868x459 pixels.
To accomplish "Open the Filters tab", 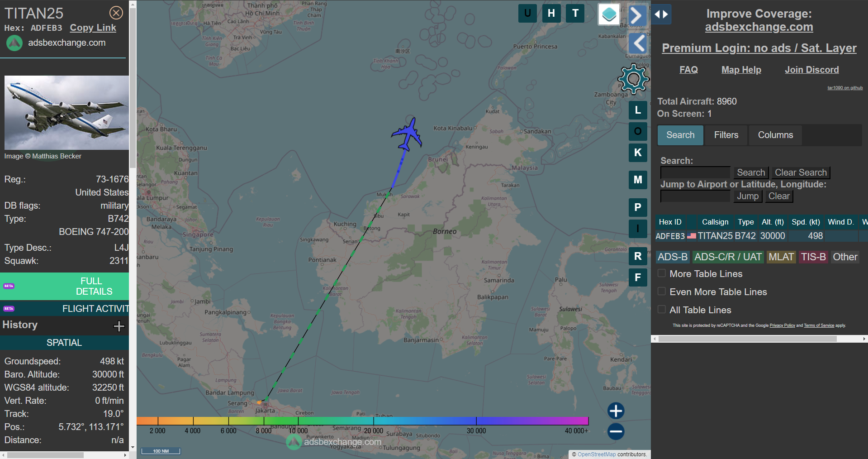I will pyautogui.click(x=726, y=135).
